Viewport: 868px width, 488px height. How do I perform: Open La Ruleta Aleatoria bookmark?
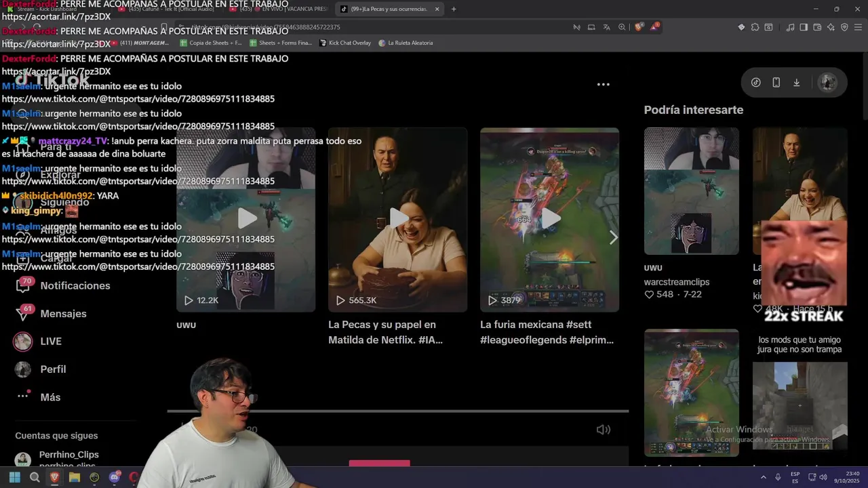coord(406,43)
